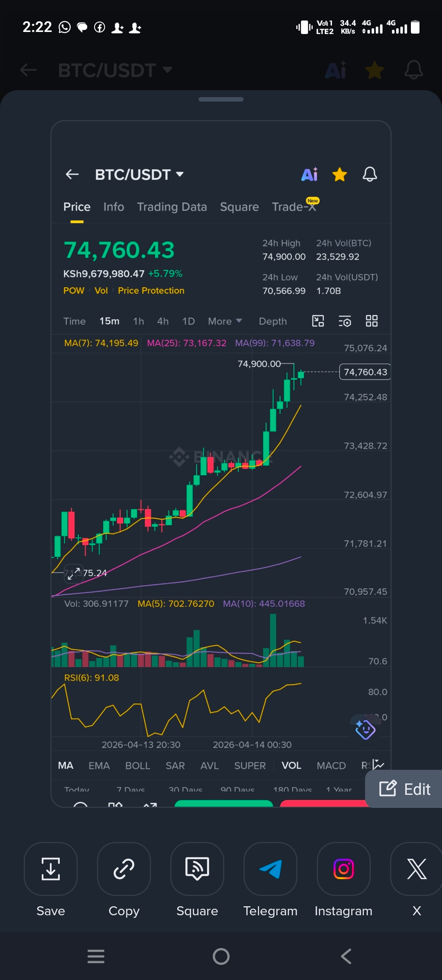442x980 pixels.
Task: Tap the alert bell in preview
Action: [370, 175]
